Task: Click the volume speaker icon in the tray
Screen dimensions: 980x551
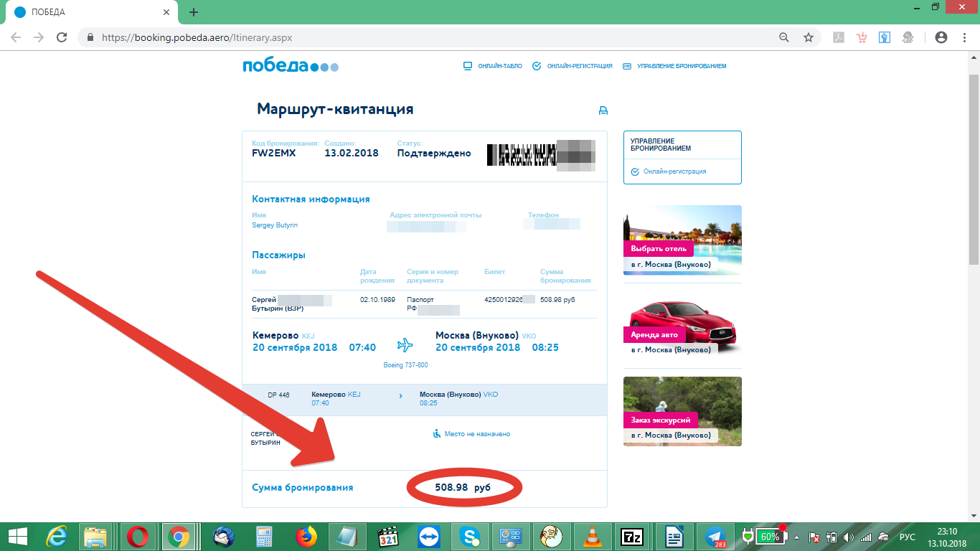Action: (x=849, y=537)
